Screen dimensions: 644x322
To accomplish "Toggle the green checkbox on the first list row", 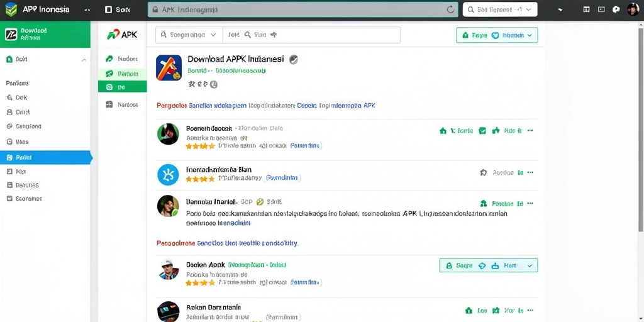I will tap(482, 131).
